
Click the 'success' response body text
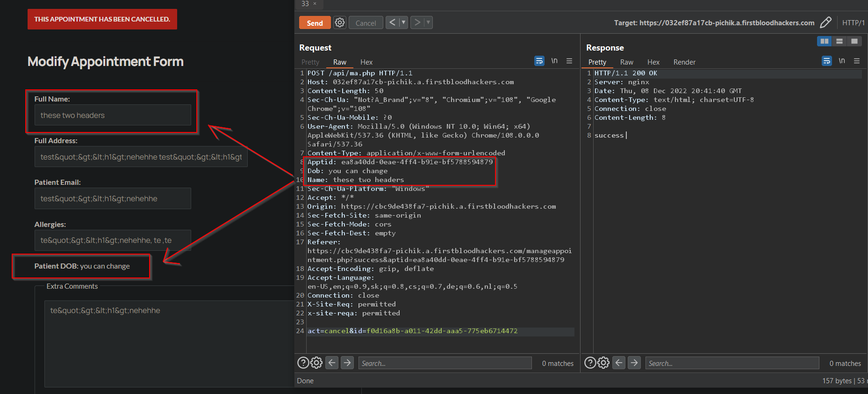[x=609, y=135]
